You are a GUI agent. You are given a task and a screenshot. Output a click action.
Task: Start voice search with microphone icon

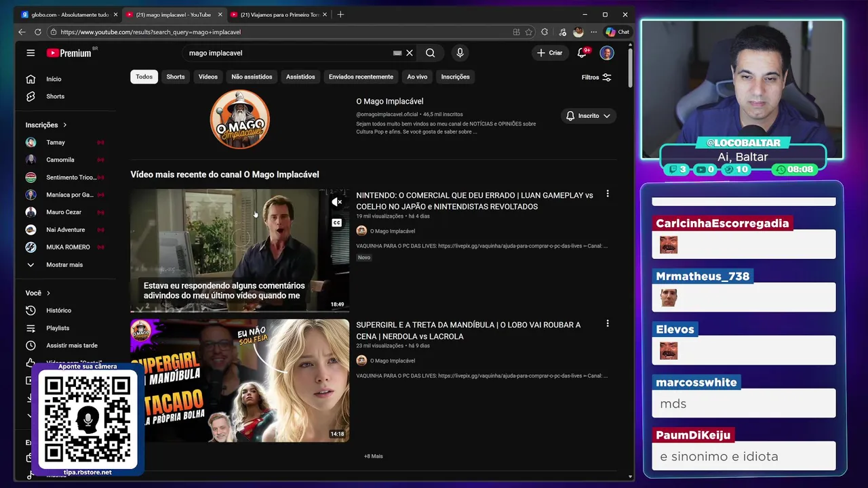pos(460,53)
